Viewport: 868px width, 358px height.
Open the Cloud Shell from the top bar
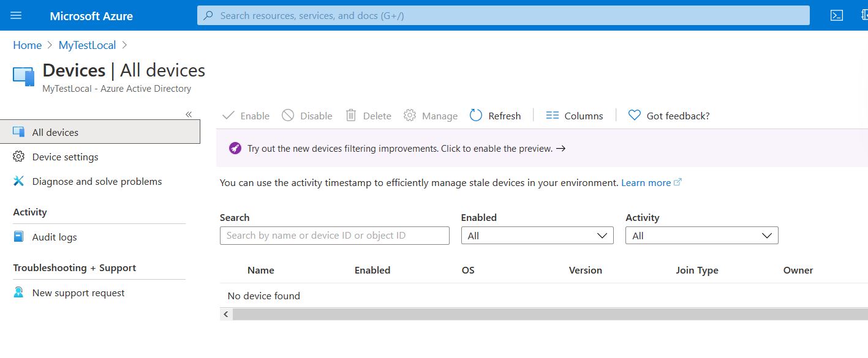(837, 15)
